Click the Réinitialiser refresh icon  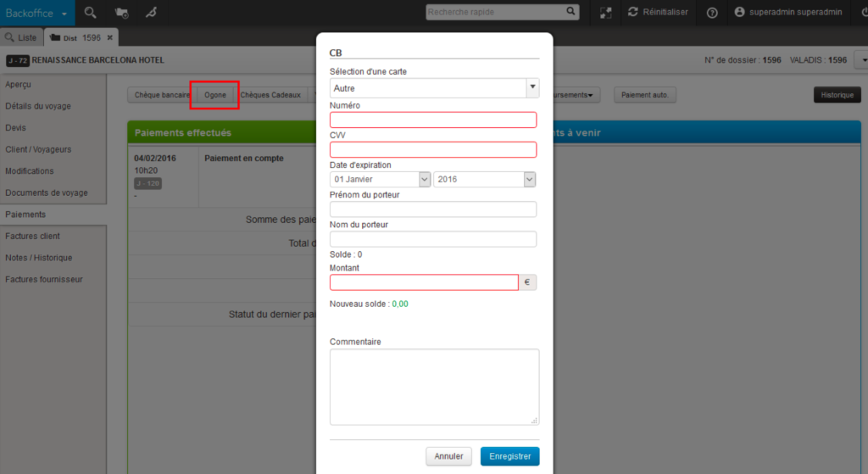pyautogui.click(x=633, y=12)
